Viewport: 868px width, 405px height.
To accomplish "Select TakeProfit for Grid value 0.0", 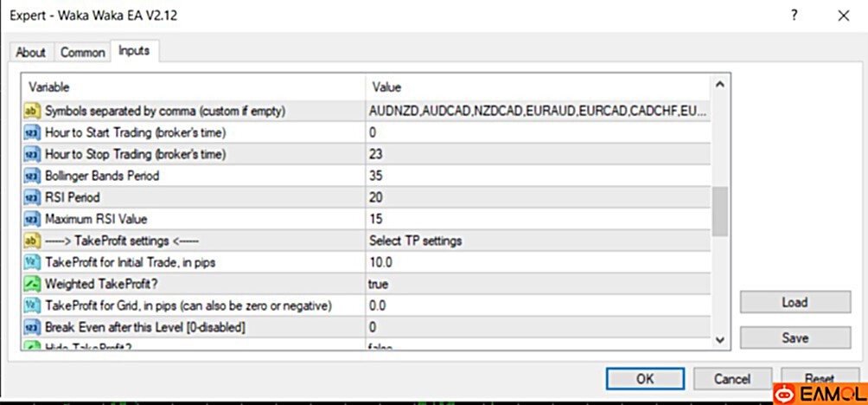I will point(538,305).
